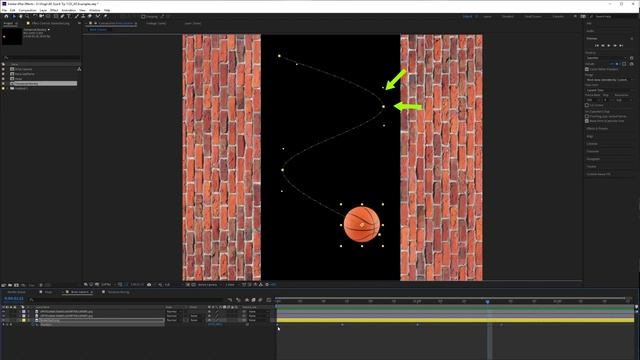Click the basketball in the composition viewer
The width and height of the screenshot is (640, 360).
click(x=362, y=224)
